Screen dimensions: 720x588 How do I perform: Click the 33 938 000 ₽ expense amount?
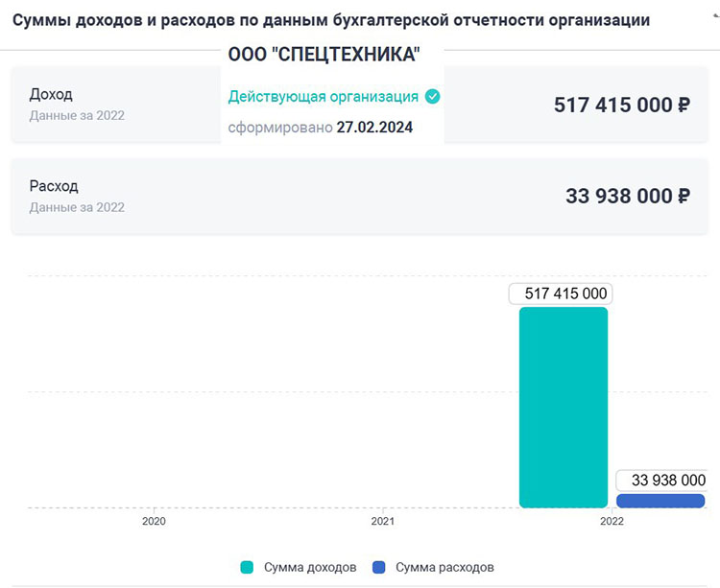click(x=628, y=196)
